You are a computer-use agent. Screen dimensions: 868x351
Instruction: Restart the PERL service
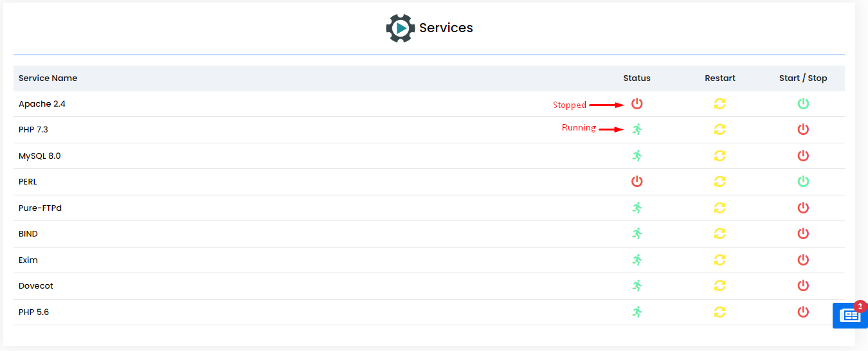(x=719, y=181)
